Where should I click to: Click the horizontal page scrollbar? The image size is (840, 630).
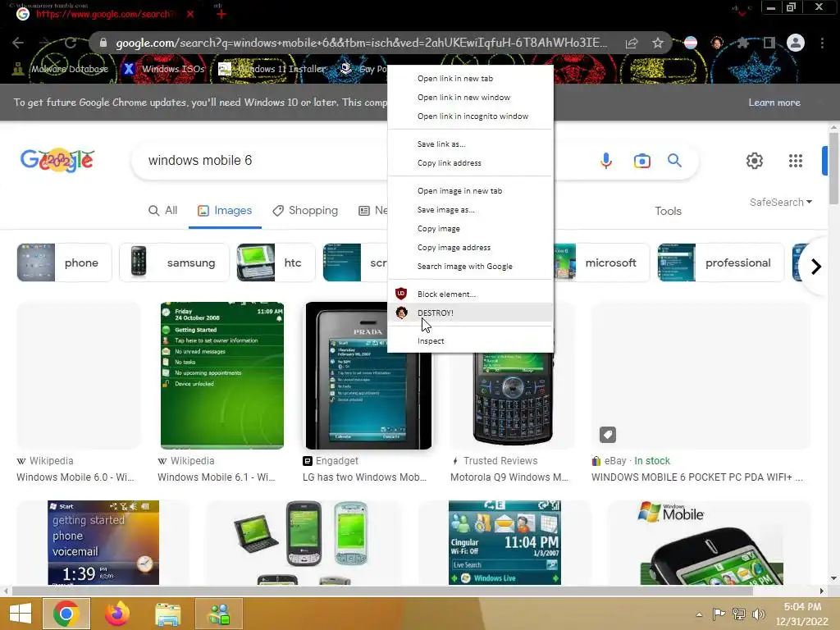[x=382, y=591]
